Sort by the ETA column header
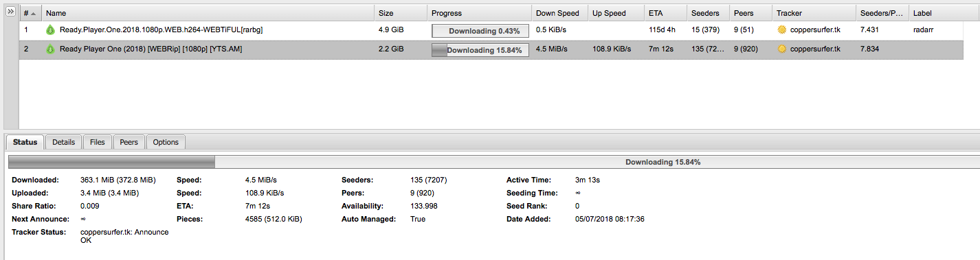 [x=665, y=13]
